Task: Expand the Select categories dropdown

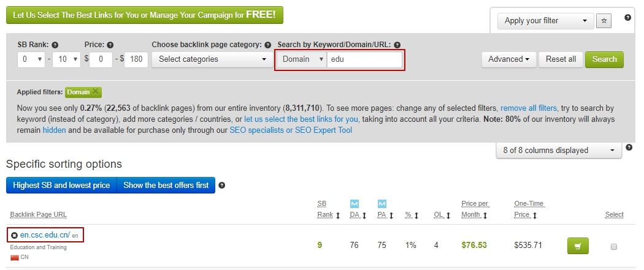Action: 212,59
